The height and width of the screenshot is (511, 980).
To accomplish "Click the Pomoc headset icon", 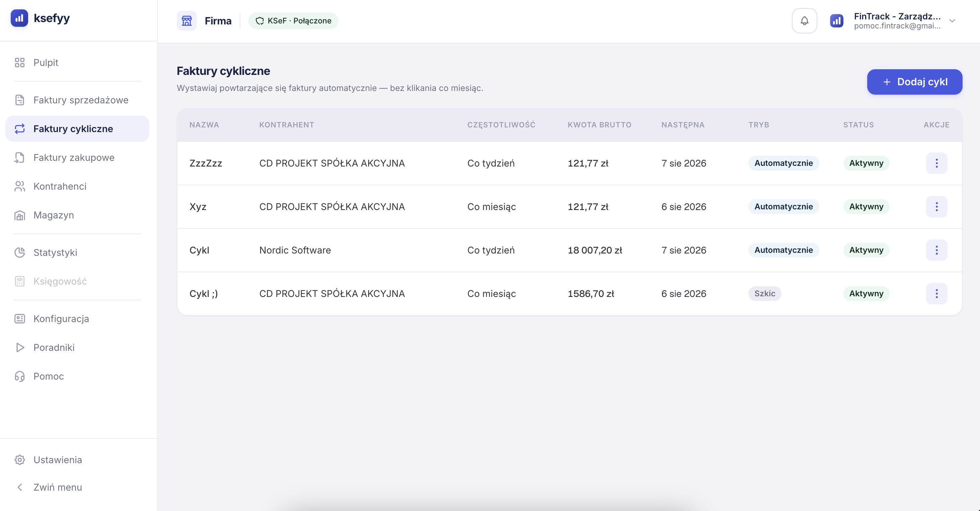I will pos(20,376).
